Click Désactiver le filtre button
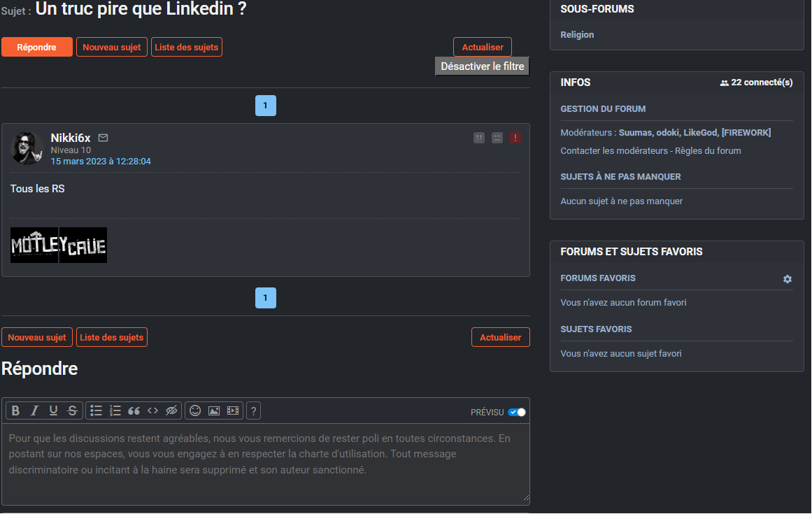The height and width of the screenshot is (514, 812). [482, 66]
